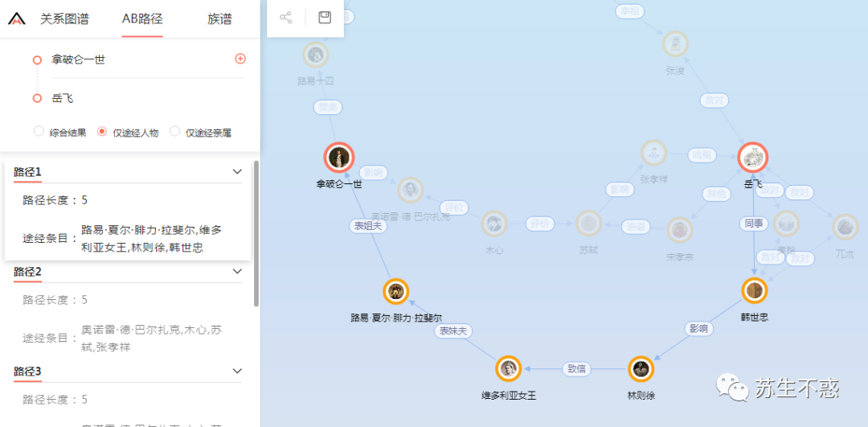Select the 岳飞 node avatar
Viewport: 868px width, 427px height.
pos(753,158)
